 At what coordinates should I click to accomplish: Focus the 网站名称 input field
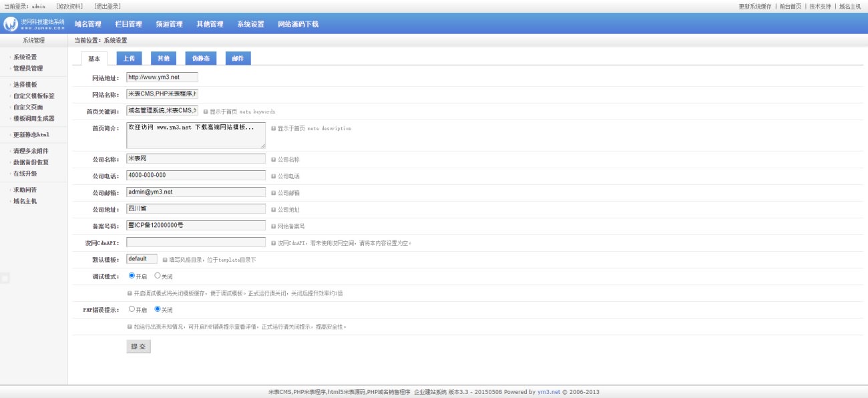(x=162, y=94)
